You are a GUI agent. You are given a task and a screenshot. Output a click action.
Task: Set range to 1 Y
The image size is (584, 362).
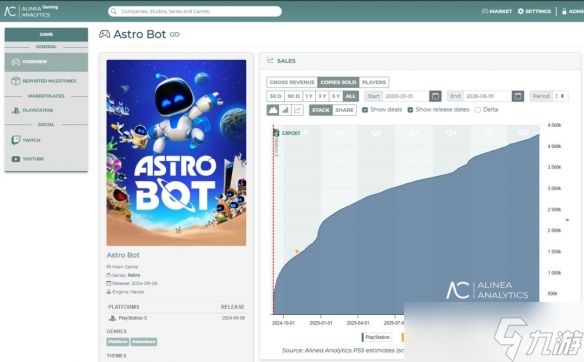(309, 96)
